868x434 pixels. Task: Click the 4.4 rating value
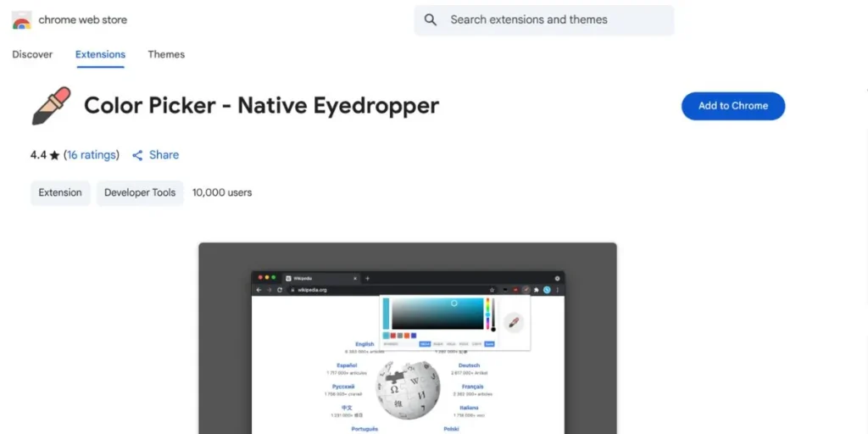(x=38, y=155)
